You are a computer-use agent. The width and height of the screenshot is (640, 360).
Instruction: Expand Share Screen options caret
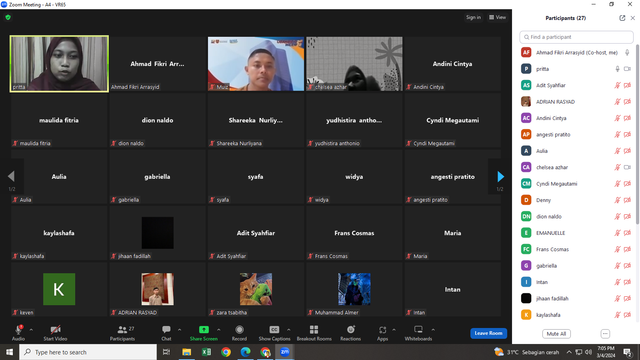pos(218,330)
